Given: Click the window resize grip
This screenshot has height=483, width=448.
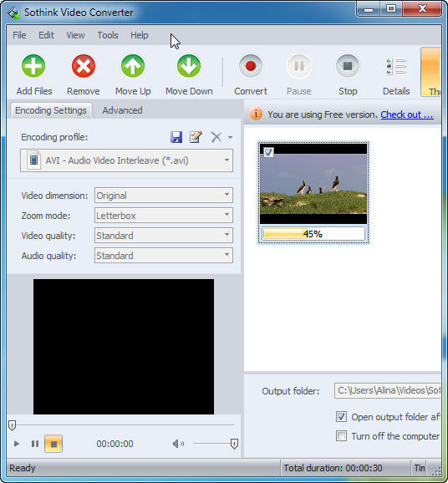Looking at the screenshot, I should 436,471.
